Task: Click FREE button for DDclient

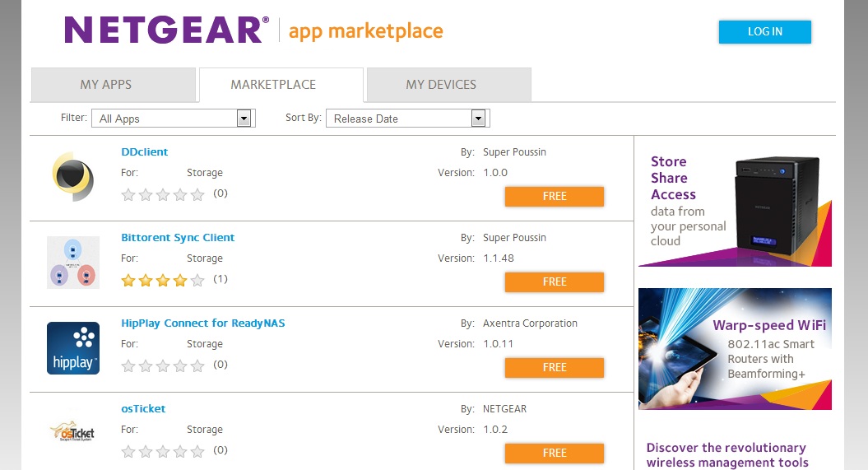Action: pos(555,196)
